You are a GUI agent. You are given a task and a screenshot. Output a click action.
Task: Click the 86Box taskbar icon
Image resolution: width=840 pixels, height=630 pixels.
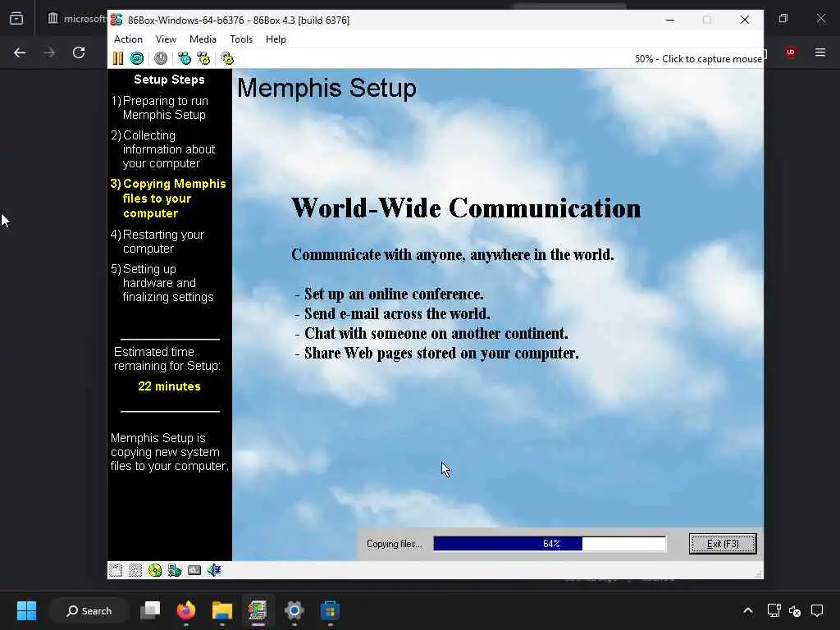point(258,610)
